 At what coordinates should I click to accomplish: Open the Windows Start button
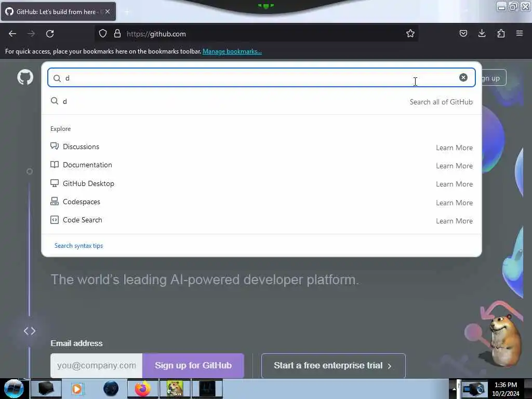14,389
